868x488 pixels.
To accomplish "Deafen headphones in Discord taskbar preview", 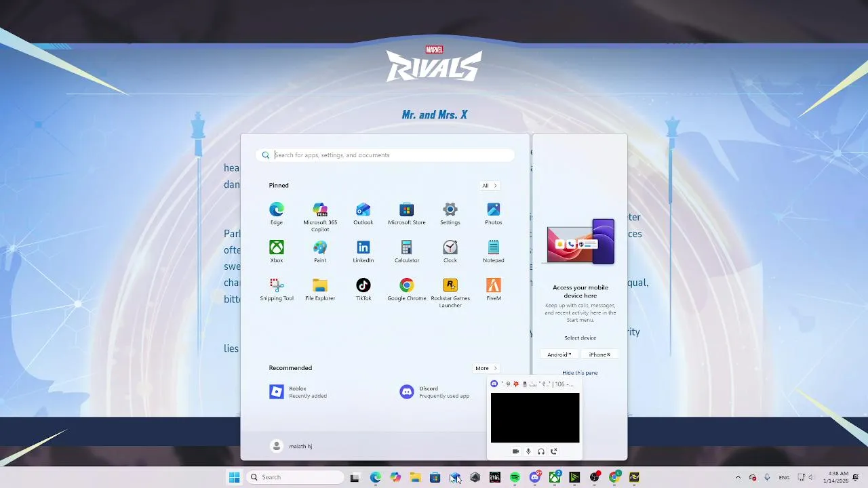I will pos(541,451).
